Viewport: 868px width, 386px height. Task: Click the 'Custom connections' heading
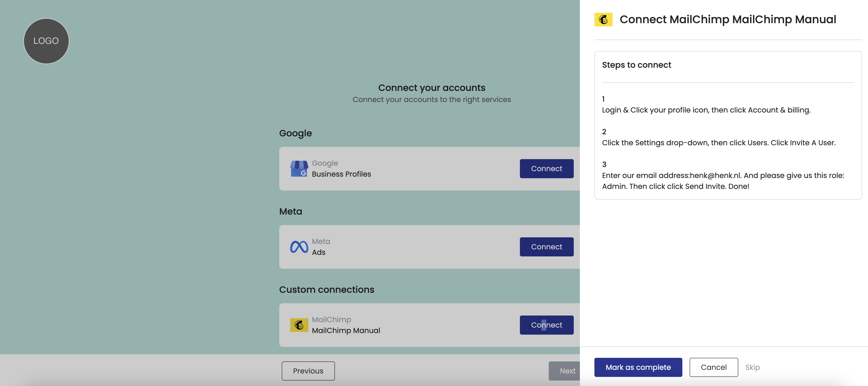(327, 290)
